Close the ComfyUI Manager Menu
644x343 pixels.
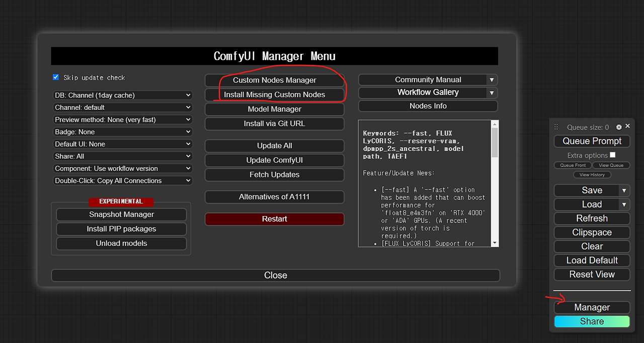pyautogui.click(x=276, y=276)
